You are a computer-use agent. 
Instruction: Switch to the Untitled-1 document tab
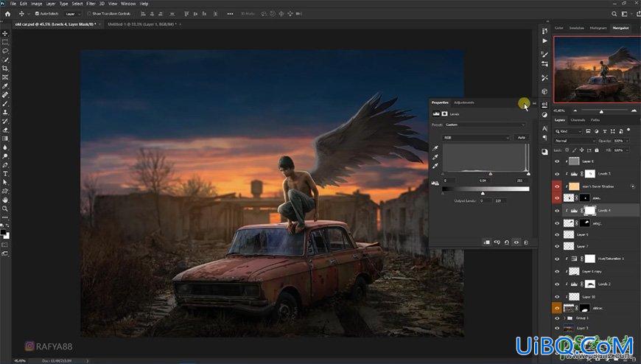tap(142, 24)
